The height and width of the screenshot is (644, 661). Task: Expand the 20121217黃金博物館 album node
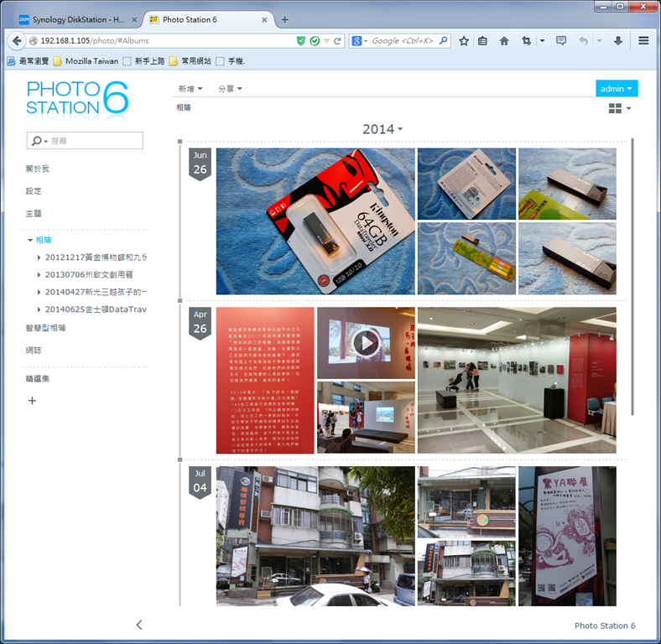(x=39, y=257)
